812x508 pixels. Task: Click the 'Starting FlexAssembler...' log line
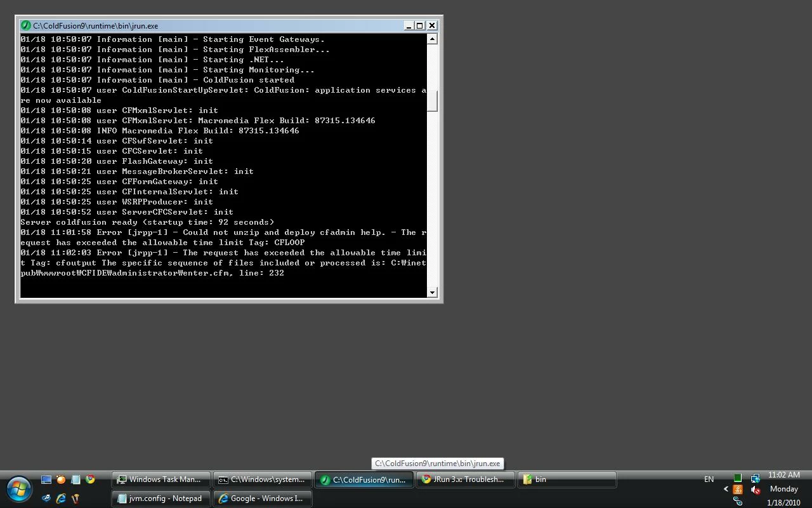175,50
